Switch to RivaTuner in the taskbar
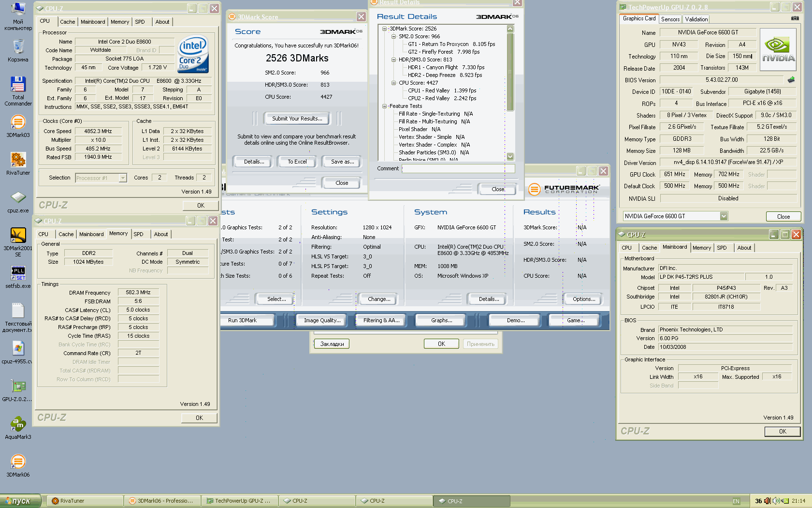The width and height of the screenshot is (812, 508). pyautogui.click(x=85, y=501)
